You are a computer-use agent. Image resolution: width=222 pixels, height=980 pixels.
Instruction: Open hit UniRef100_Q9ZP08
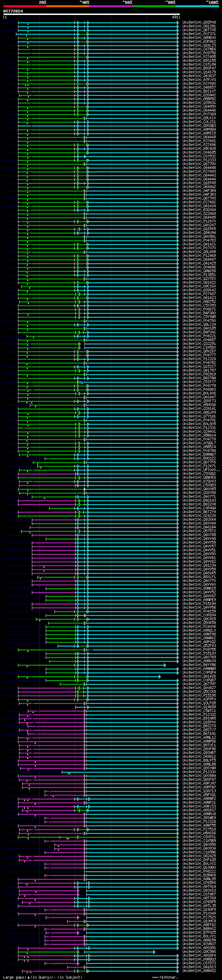click(x=199, y=23)
